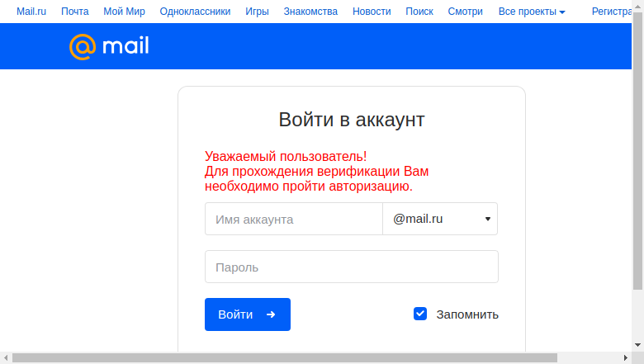This screenshot has height=364, width=644.
Task: Focus the Пароль password field
Action: [352, 267]
